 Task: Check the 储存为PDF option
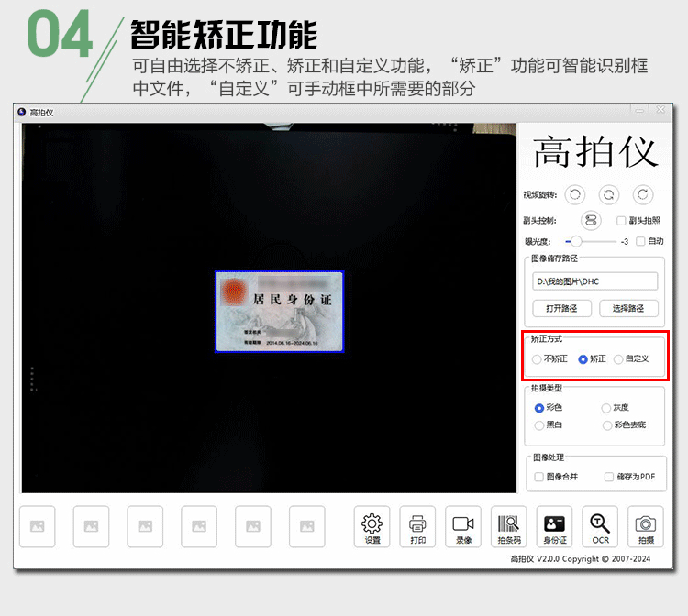[x=609, y=477]
